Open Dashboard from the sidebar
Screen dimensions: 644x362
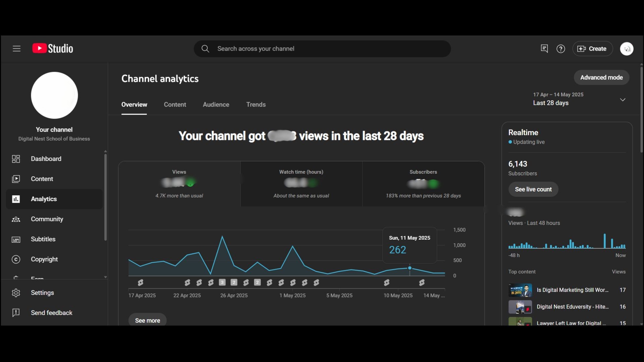46,159
